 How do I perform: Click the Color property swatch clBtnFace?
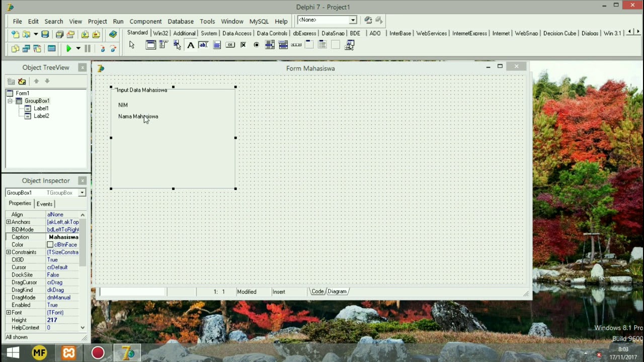pos(50,245)
